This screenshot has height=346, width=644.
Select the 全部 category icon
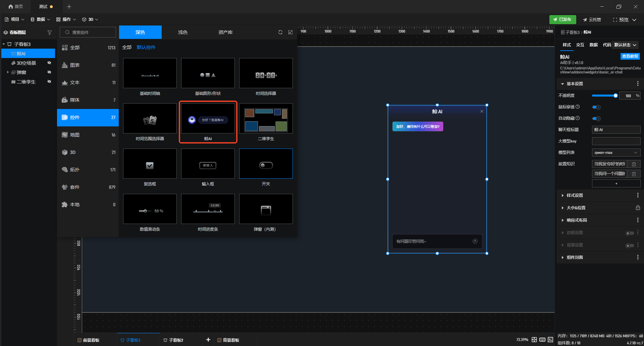point(65,48)
